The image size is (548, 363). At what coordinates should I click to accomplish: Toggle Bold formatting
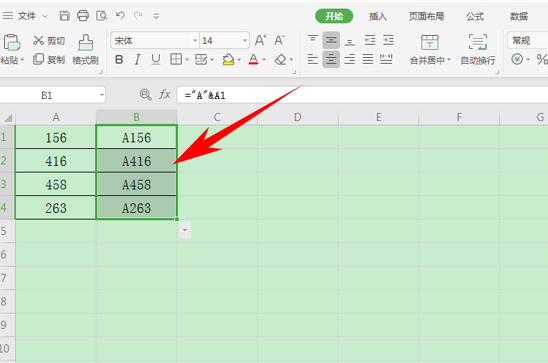pyautogui.click(x=119, y=60)
